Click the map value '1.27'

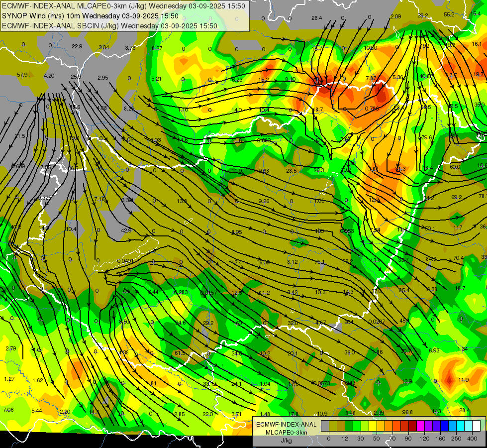[x=9, y=379]
